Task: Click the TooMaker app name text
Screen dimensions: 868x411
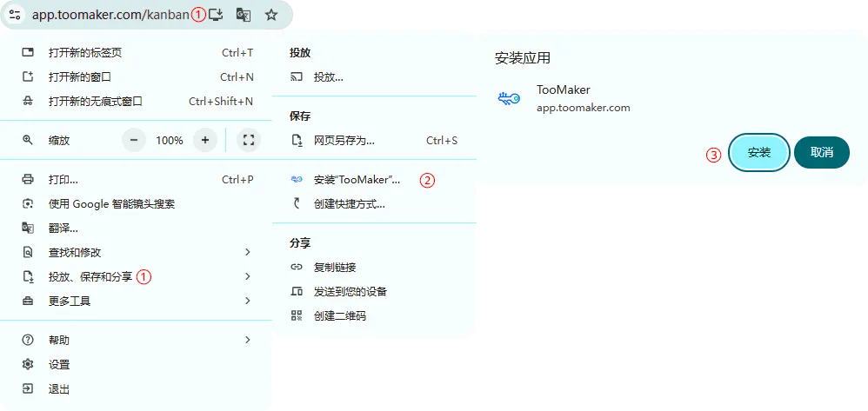Action: click(x=564, y=89)
